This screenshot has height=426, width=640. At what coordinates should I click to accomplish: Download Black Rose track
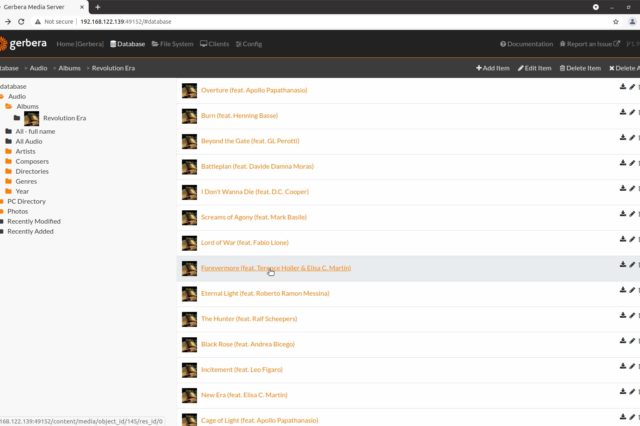(623, 340)
